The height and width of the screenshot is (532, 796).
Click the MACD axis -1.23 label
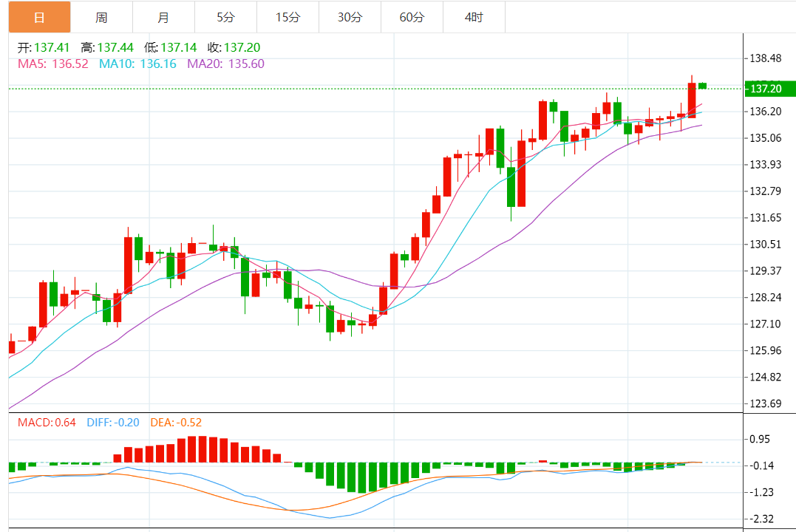coord(761,492)
